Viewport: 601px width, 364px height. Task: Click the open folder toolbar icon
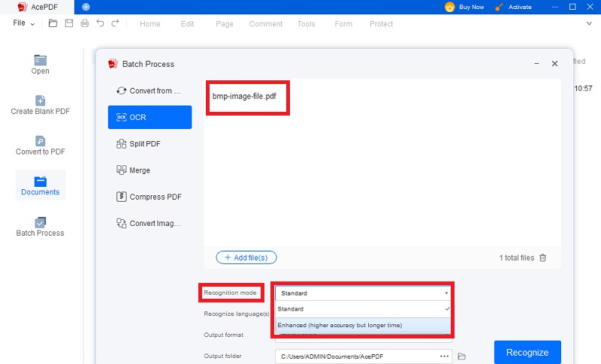(53, 23)
